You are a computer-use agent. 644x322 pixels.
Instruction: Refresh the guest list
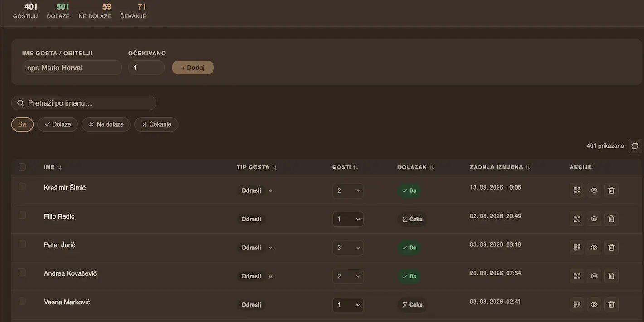point(635,146)
